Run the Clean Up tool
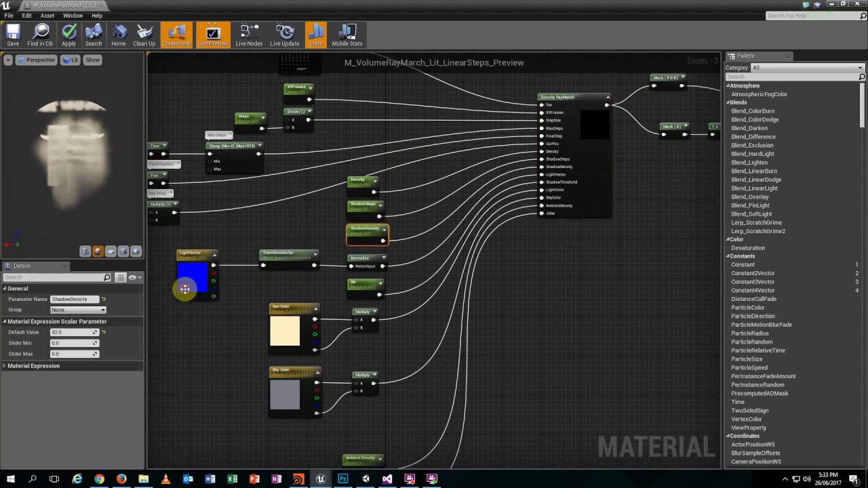This screenshot has width=868, height=488. pyautogui.click(x=144, y=35)
